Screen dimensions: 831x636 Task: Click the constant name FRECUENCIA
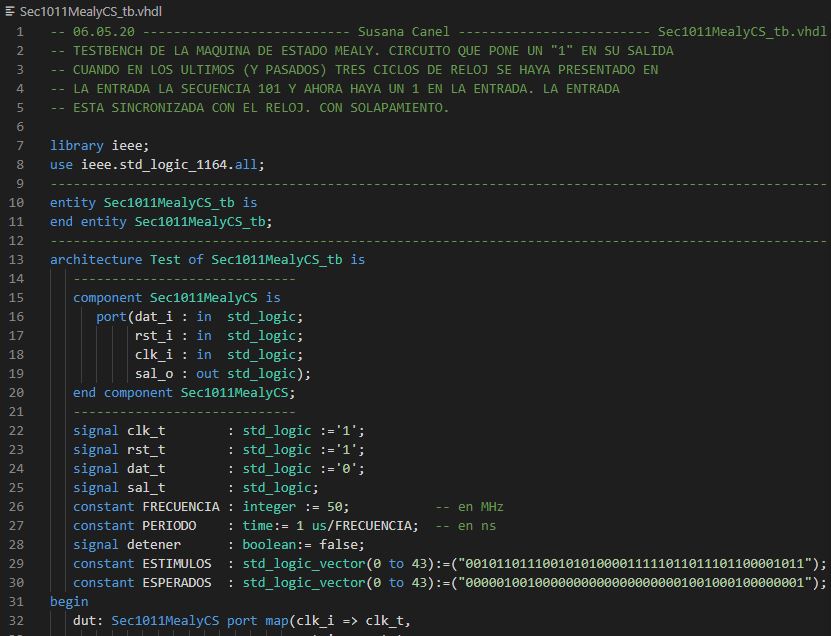tap(172, 506)
